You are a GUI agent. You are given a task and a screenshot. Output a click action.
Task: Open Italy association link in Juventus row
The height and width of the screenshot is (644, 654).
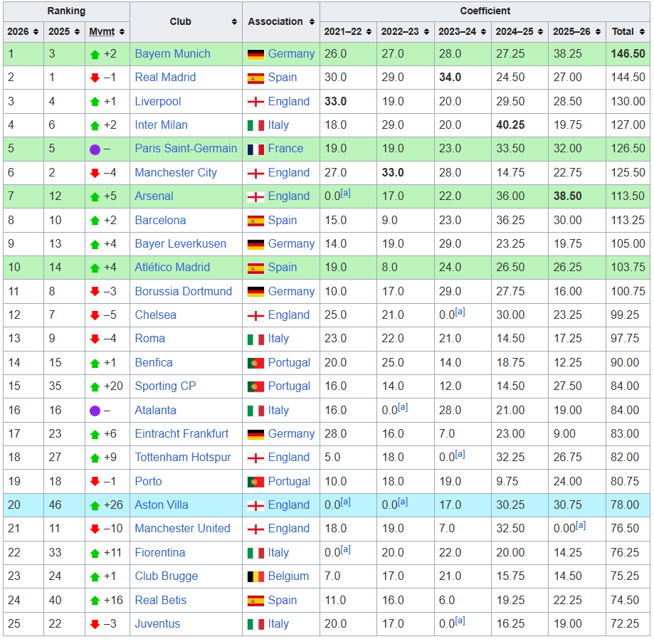(x=278, y=623)
